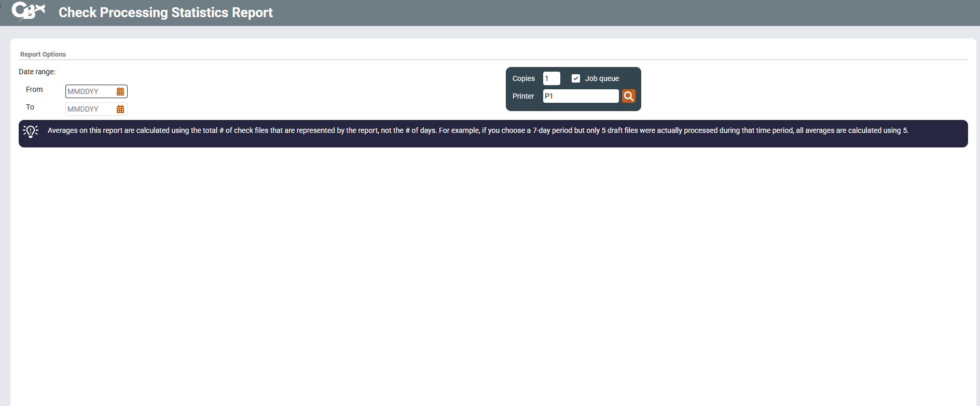Image resolution: width=980 pixels, height=406 pixels.
Task: Click the lightbulb tip icon
Action: [31, 131]
